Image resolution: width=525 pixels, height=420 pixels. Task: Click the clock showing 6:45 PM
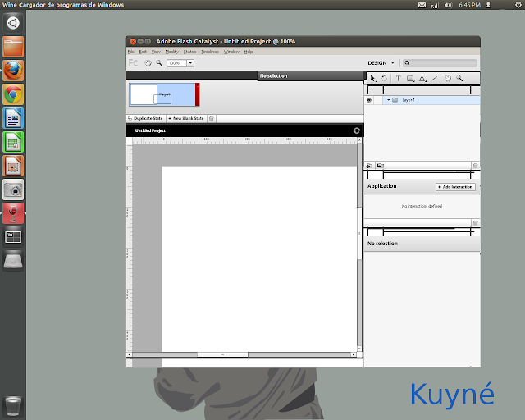tap(469, 5)
